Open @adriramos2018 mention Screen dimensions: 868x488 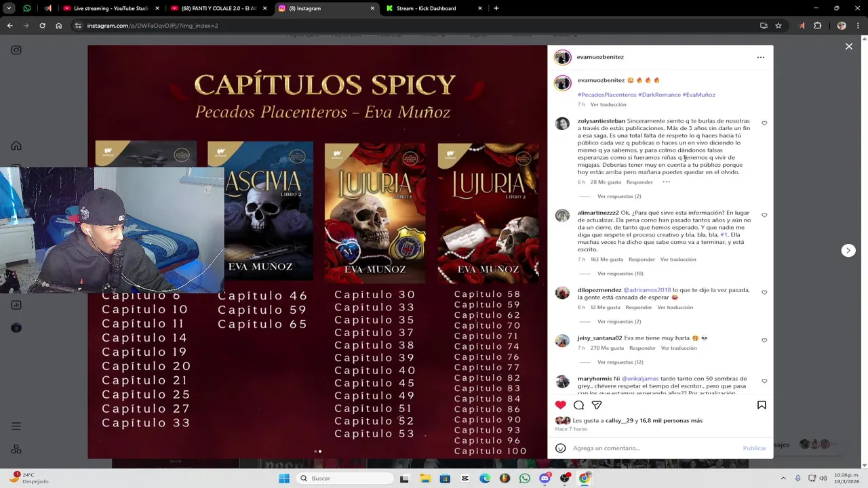647,290
